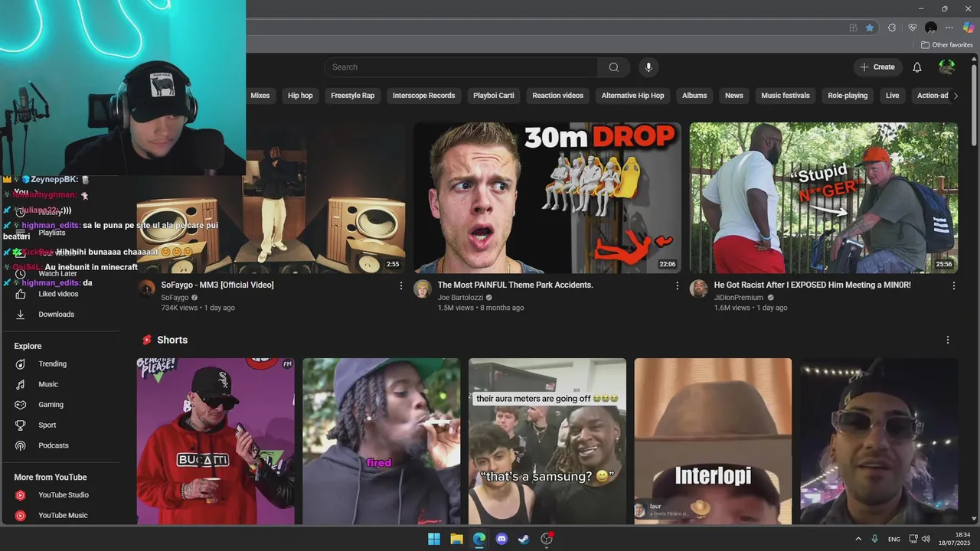Filter by the News chip
This screenshot has height=551, width=980.
point(734,96)
